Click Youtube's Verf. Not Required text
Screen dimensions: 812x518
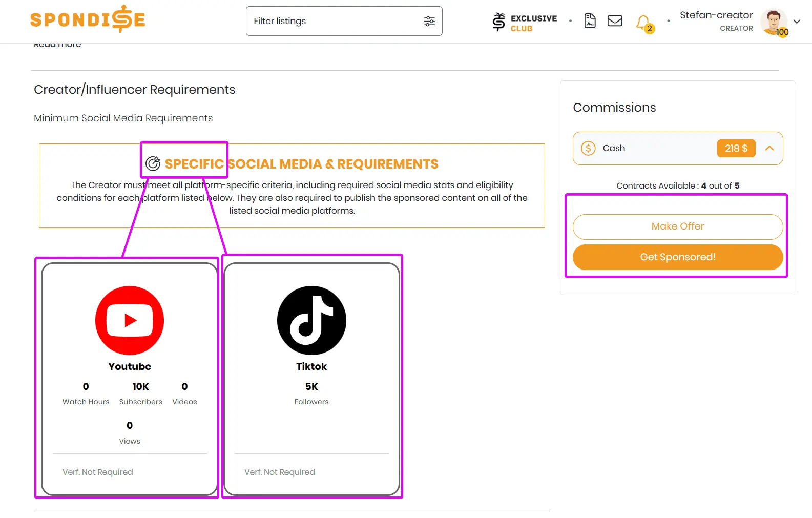[x=98, y=472]
